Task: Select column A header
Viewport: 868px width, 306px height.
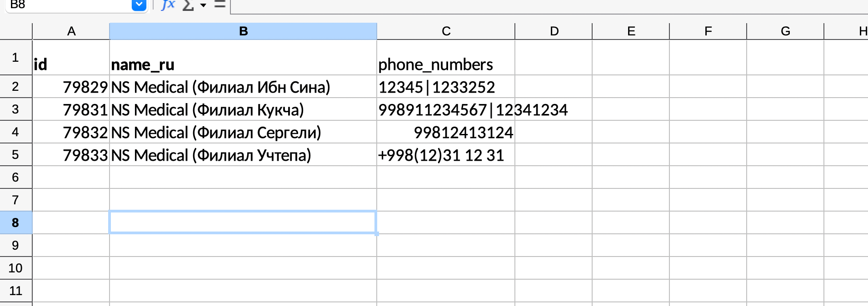Action: tap(71, 31)
